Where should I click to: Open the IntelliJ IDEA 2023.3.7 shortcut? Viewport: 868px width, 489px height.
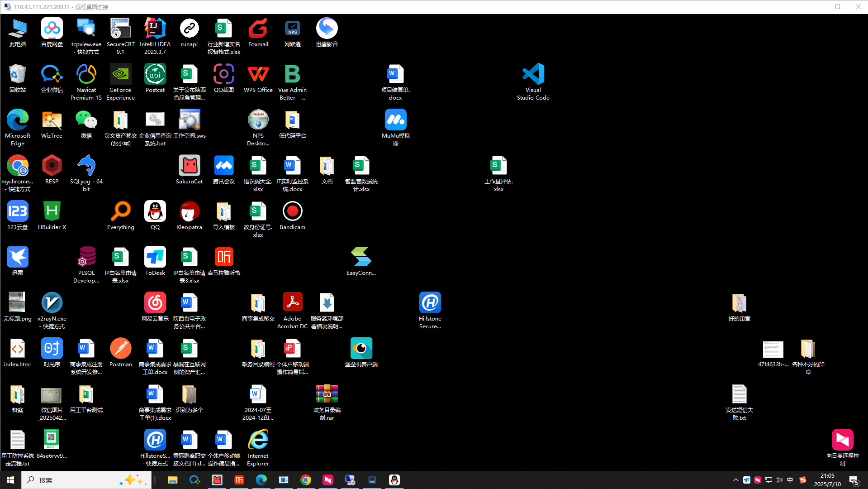[155, 36]
